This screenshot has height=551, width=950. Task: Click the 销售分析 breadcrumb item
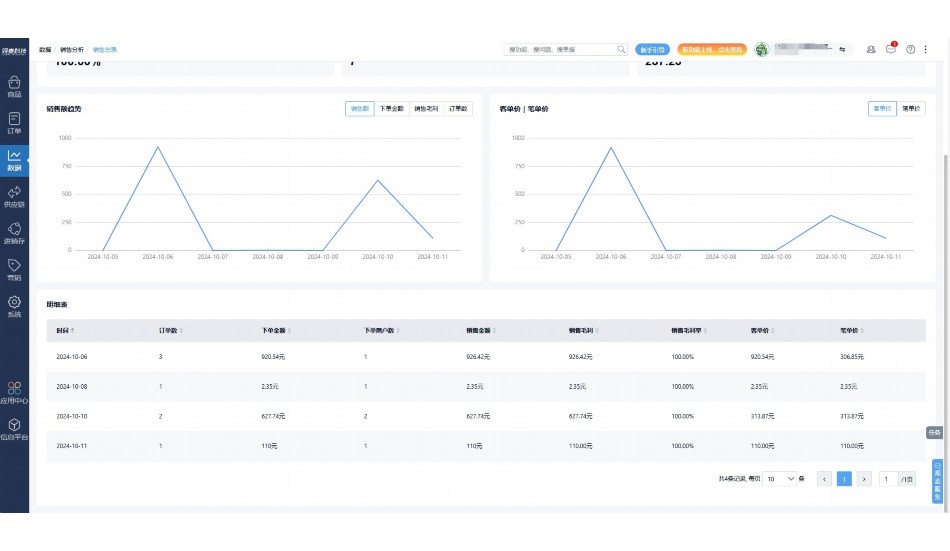click(x=72, y=49)
